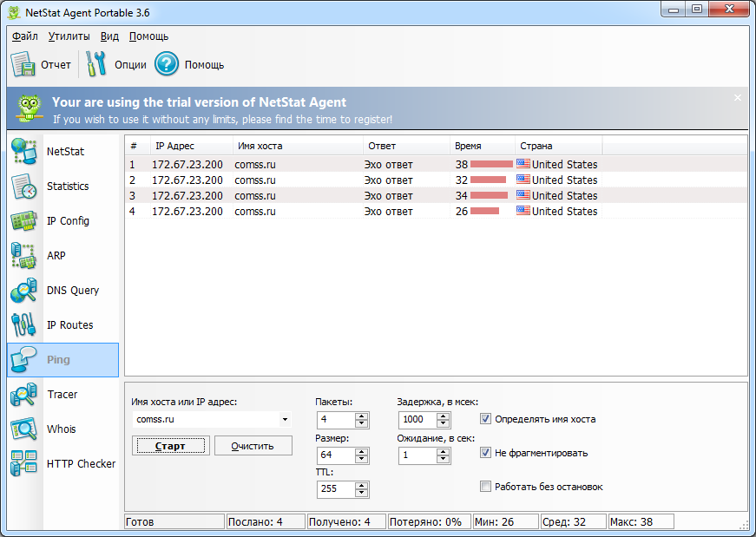The image size is (756, 537).
Task: Click the # column header
Action: [137, 146]
